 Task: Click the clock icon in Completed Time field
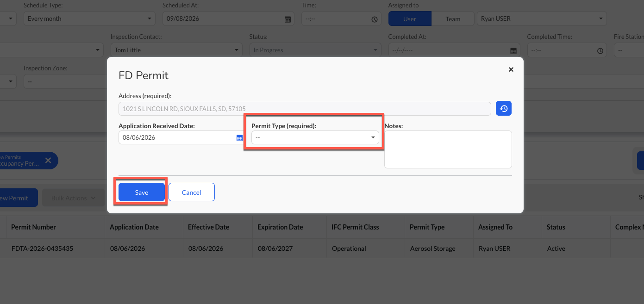pos(600,50)
